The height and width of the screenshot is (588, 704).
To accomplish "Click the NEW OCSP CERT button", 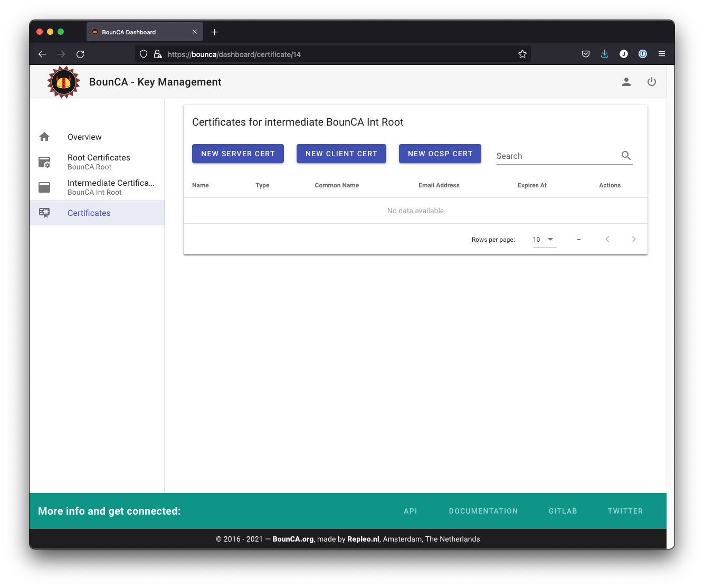I will (x=440, y=154).
